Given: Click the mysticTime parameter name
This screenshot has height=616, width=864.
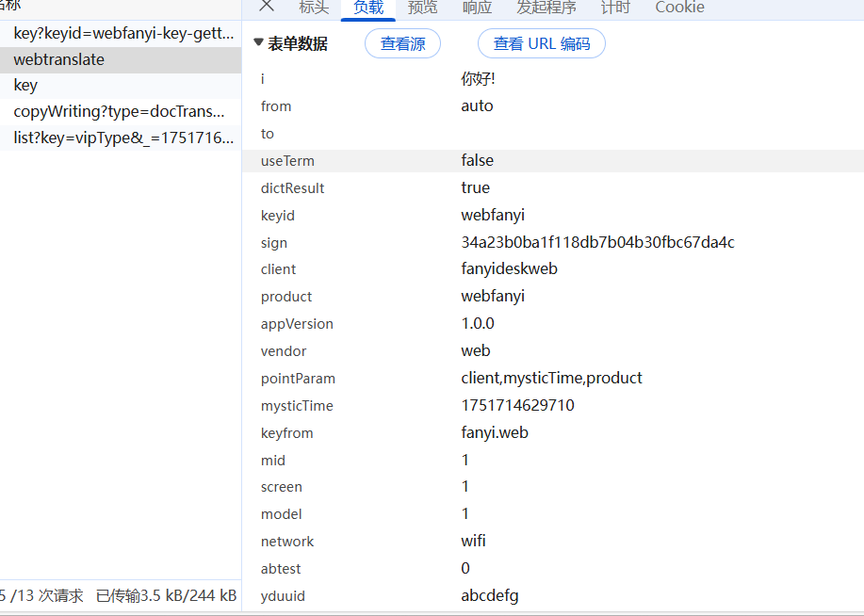Looking at the screenshot, I should 297,406.
